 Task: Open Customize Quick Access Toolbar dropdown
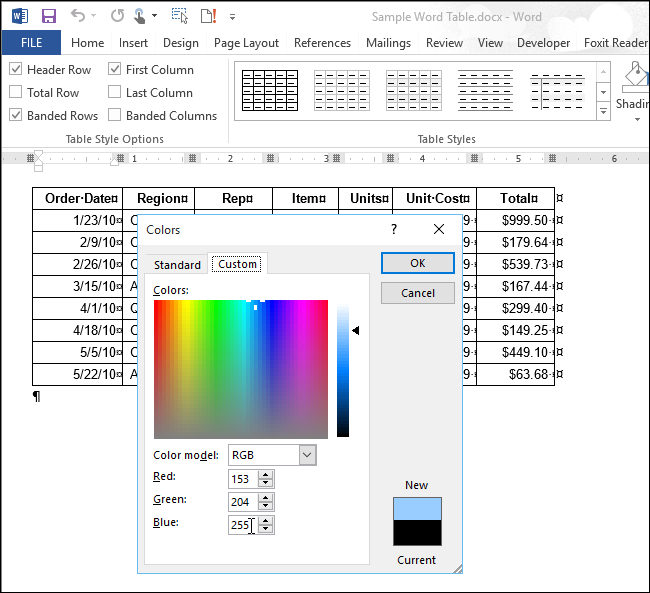[x=233, y=17]
